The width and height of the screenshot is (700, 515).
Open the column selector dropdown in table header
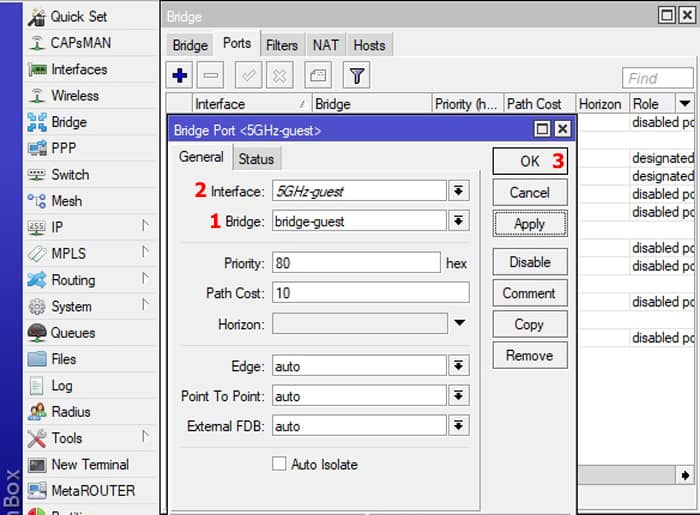click(x=685, y=104)
